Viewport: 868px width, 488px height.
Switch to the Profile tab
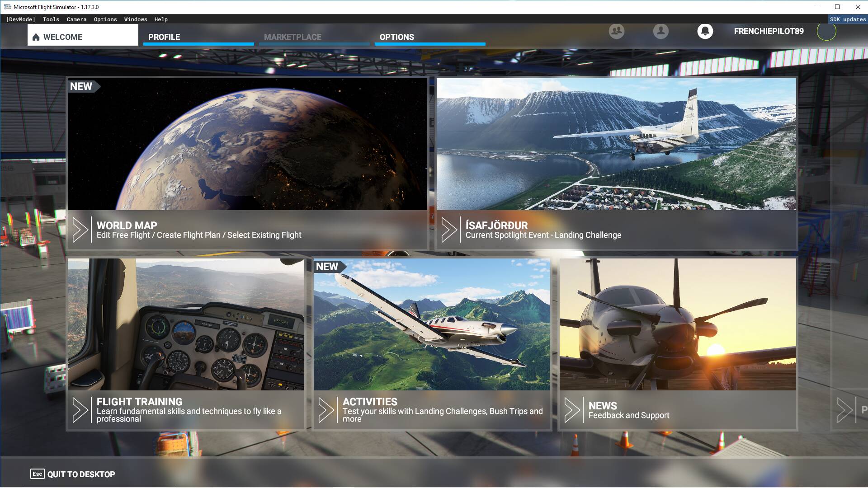click(x=165, y=37)
